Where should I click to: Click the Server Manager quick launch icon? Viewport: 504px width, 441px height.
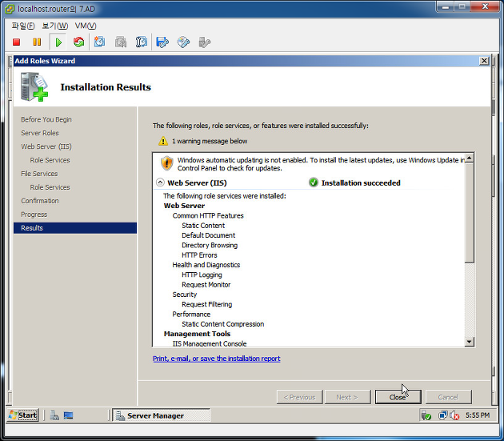54,415
